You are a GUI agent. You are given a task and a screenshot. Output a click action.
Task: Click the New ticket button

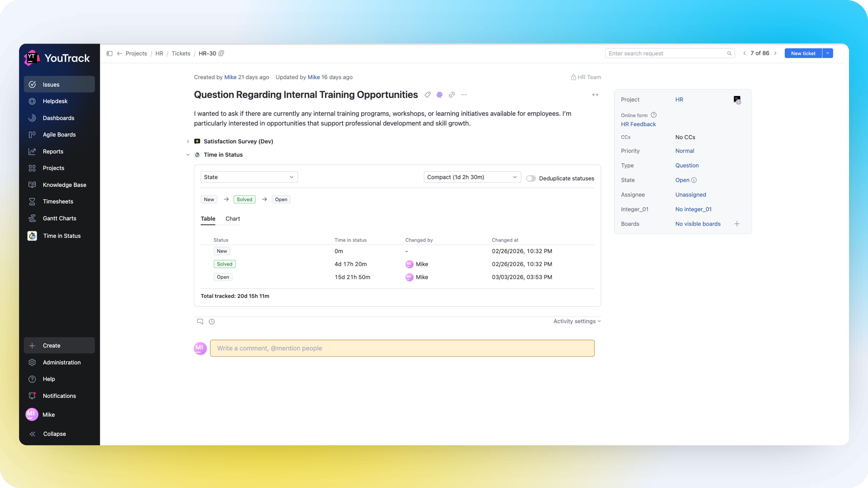(803, 53)
